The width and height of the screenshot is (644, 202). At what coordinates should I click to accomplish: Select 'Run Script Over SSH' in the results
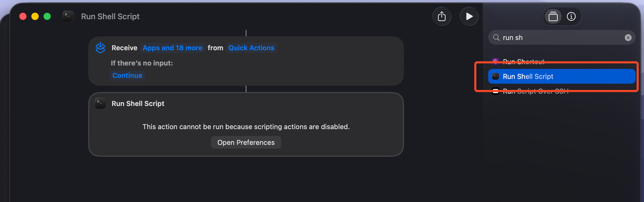click(x=535, y=92)
